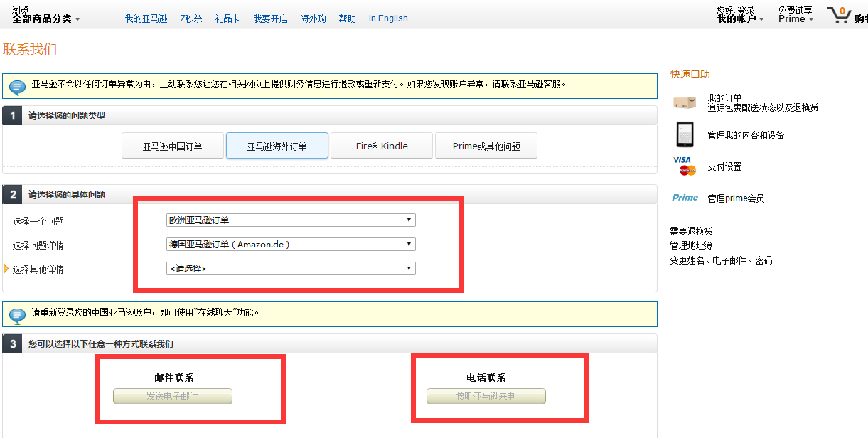Open Z秒杀 in the top navigation
Viewport: 868px width, 438px height.
pyautogui.click(x=191, y=19)
